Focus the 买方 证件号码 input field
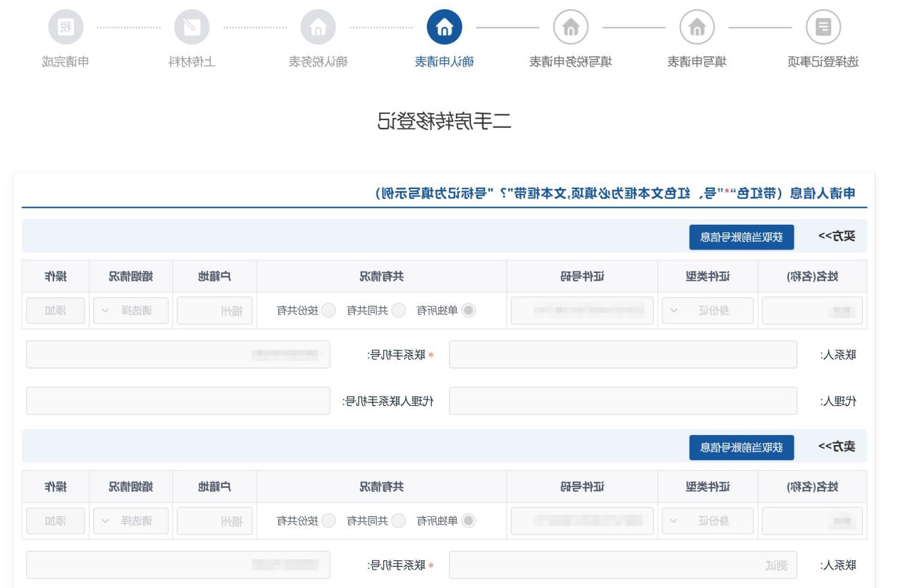Image resolution: width=902 pixels, height=588 pixels. coord(582,311)
